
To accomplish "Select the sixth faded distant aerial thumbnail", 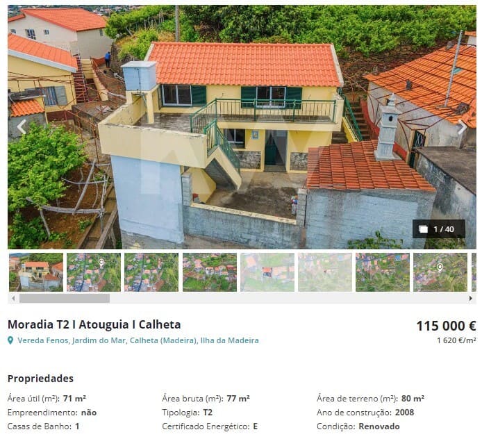I will pyautogui.click(x=325, y=272).
